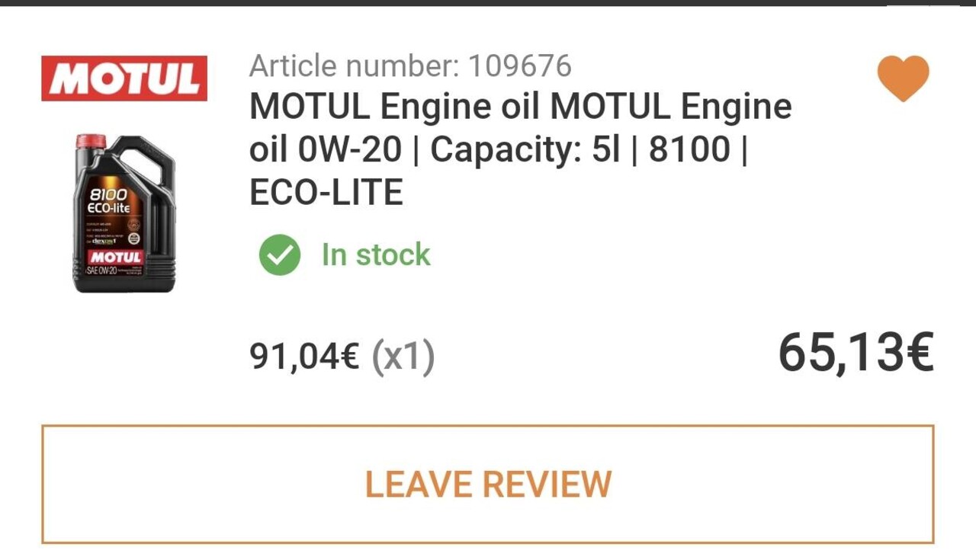Click article number 109676

click(x=519, y=66)
